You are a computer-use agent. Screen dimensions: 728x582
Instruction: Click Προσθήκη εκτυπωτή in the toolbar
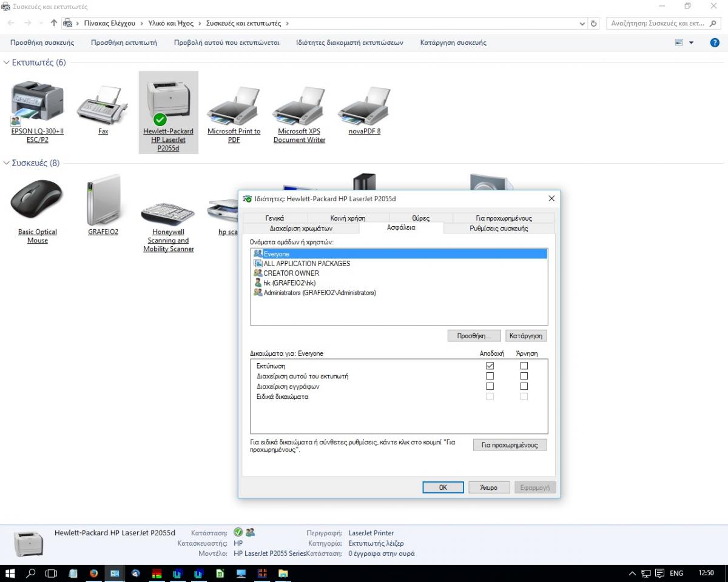pyautogui.click(x=124, y=42)
